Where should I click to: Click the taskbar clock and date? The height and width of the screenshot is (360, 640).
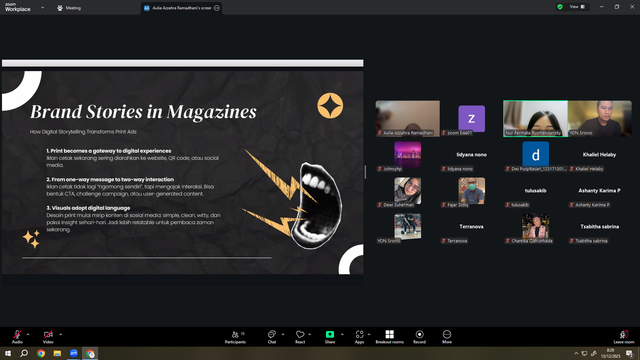pyautogui.click(x=611, y=353)
